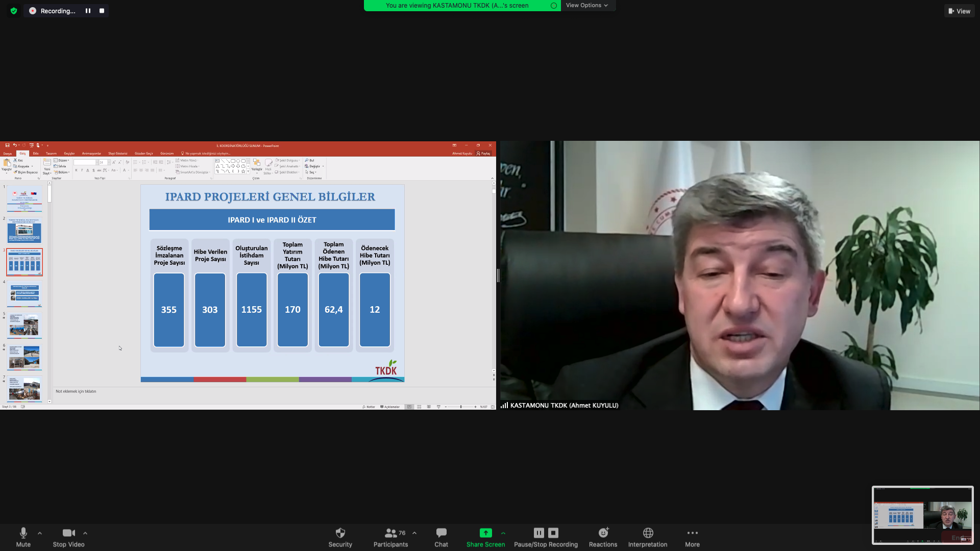
Task: Toggle bulleted list
Action: (x=135, y=162)
